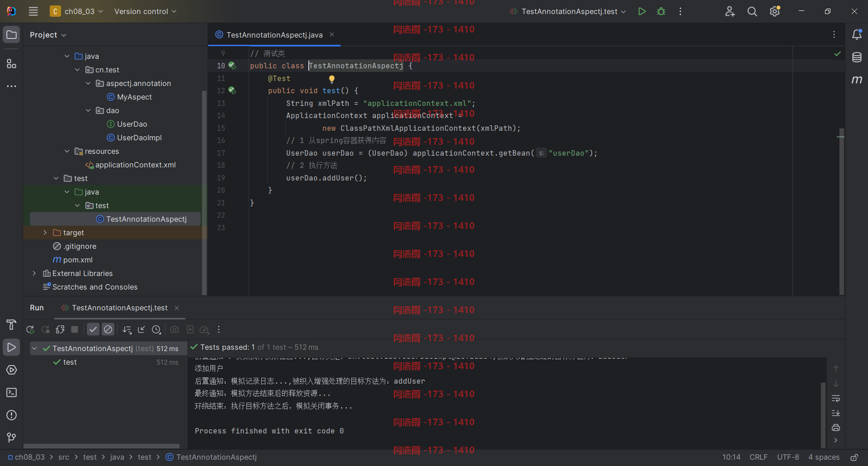Open the Structure tool window icon
The height and width of the screenshot is (466, 868).
click(11, 63)
